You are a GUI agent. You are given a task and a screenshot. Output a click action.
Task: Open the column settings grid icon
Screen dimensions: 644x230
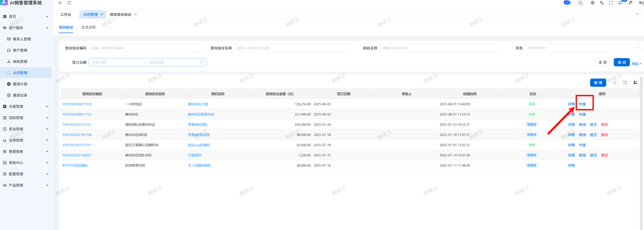pos(635,83)
